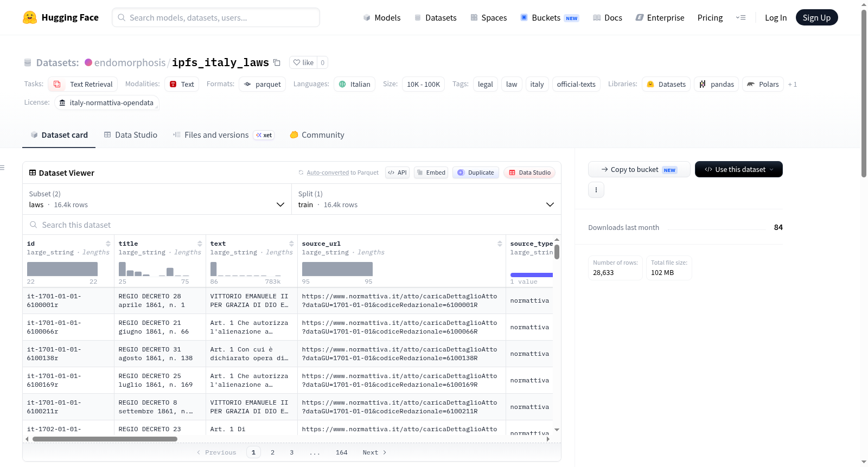Click the Italian language tag
The width and height of the screenshot is (868, 467).
(354, 84)
